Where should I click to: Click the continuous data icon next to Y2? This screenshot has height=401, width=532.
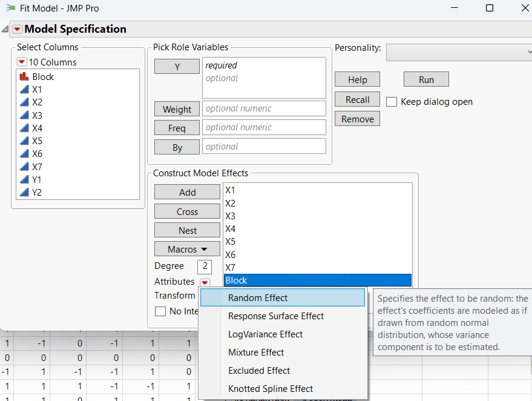pos(24,192)
